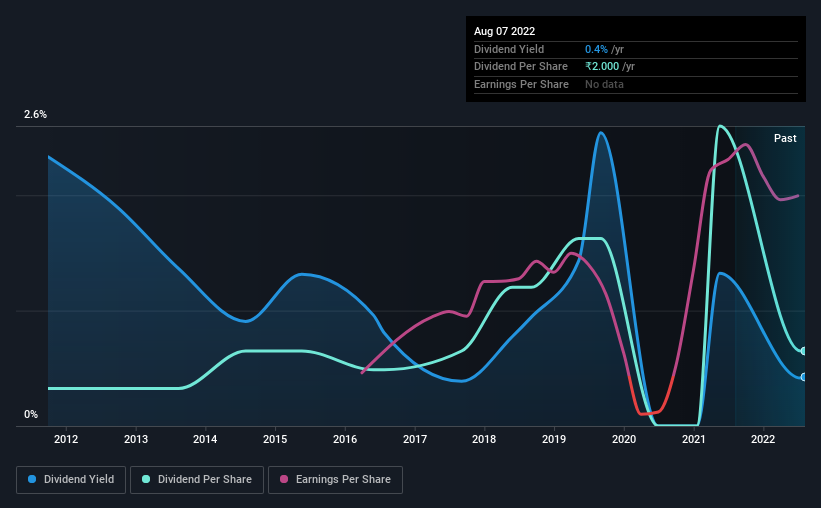
Task: Click the 0% y-axis label
Action: click(x=31, y=414)
